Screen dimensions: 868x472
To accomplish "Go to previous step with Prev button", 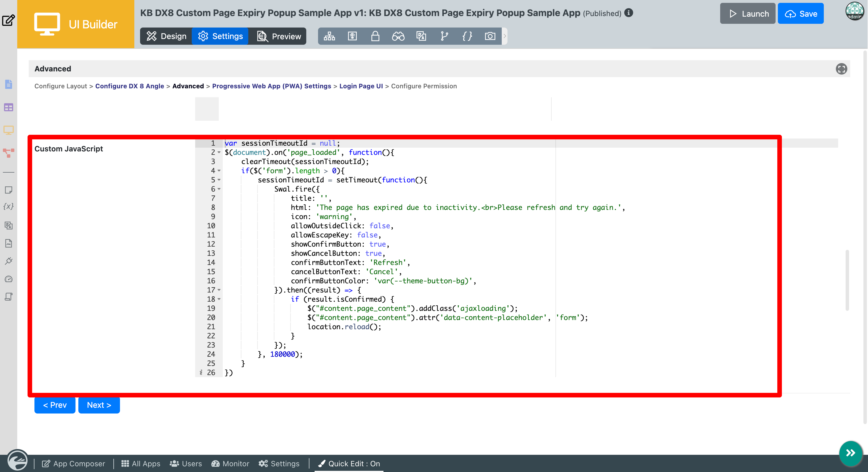I will 55,405.
